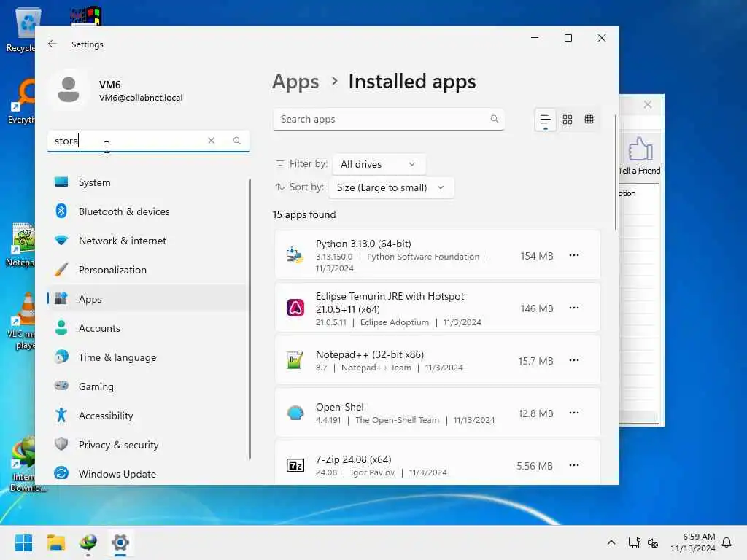Select the VLC media player desktop shortcut
Image resolution: width=747 pixels, height=560 pixels.
[x=21, y=320]
